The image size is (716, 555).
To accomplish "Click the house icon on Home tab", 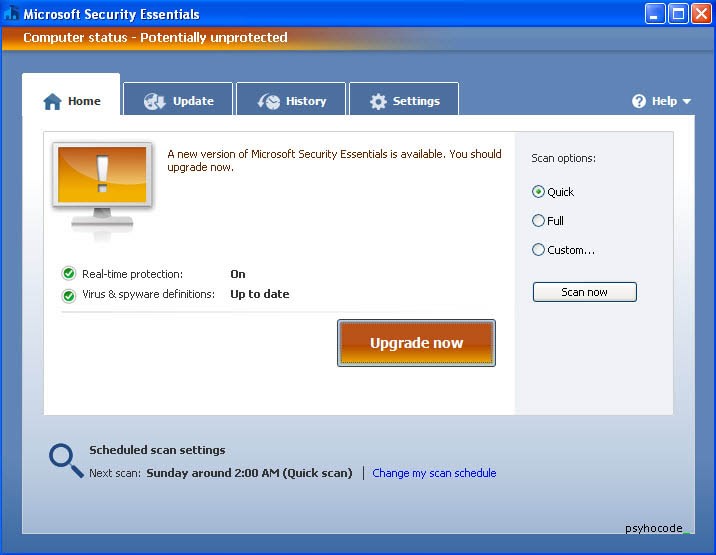I will pos(52,101).
